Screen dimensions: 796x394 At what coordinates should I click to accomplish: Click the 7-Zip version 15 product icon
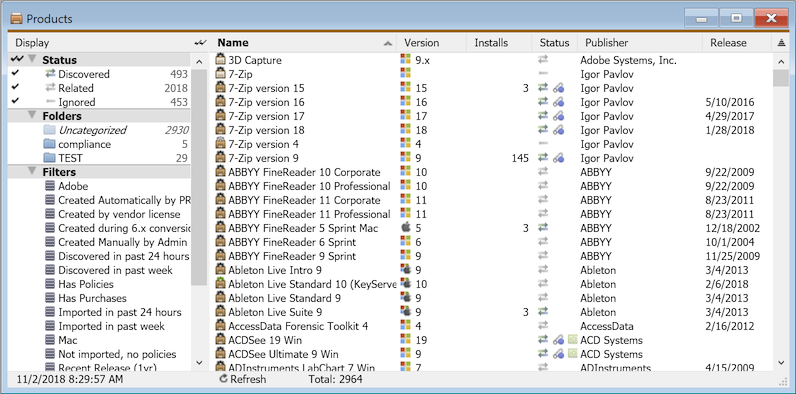point(220,87)
